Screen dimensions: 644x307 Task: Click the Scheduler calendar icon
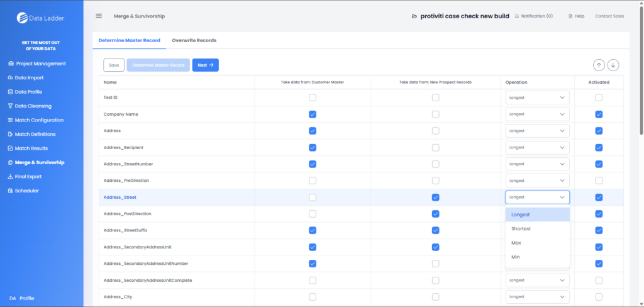[x=11, y=191]
